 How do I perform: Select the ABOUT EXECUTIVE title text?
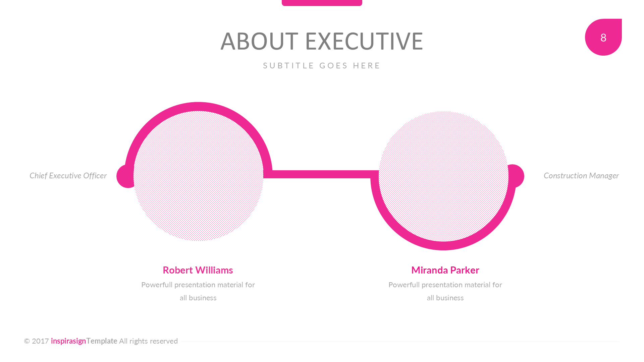(x=322, y=41)
